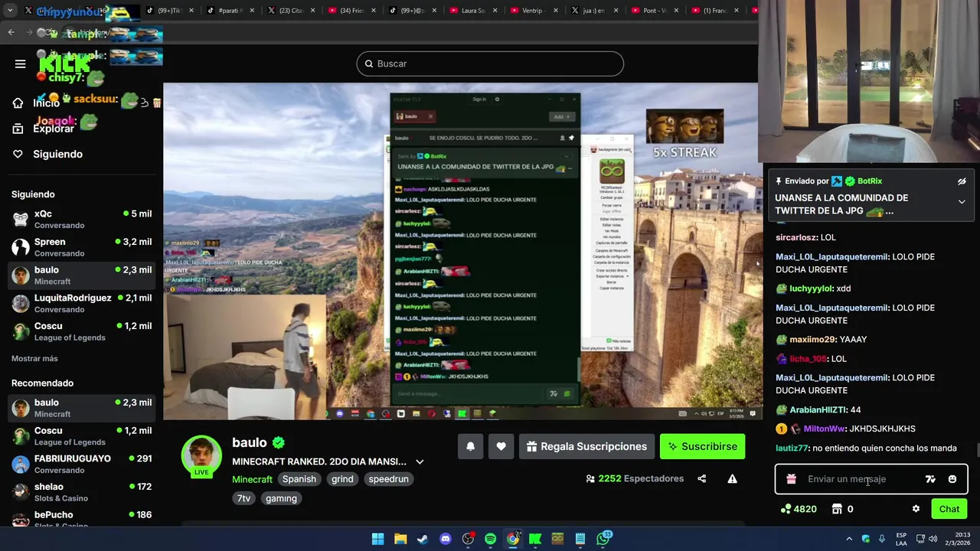
Task: Go back with browser back arrow
Action: [x=11, y=32]
